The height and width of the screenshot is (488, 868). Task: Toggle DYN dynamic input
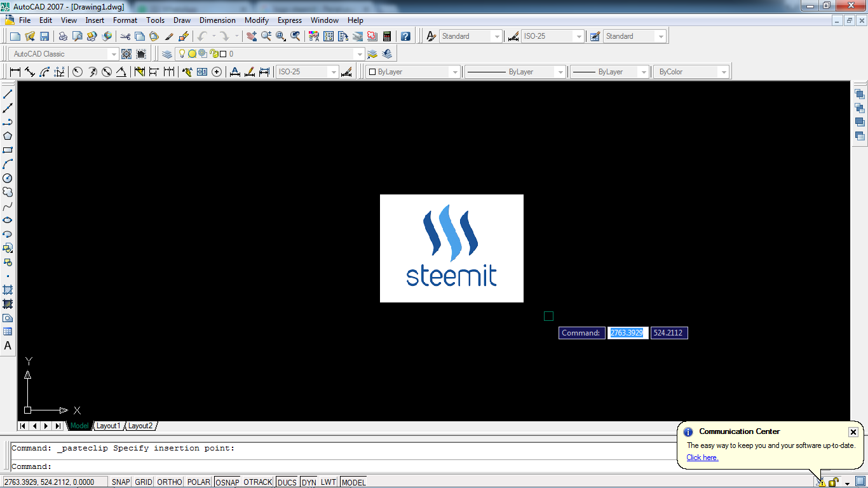point(309,482)
